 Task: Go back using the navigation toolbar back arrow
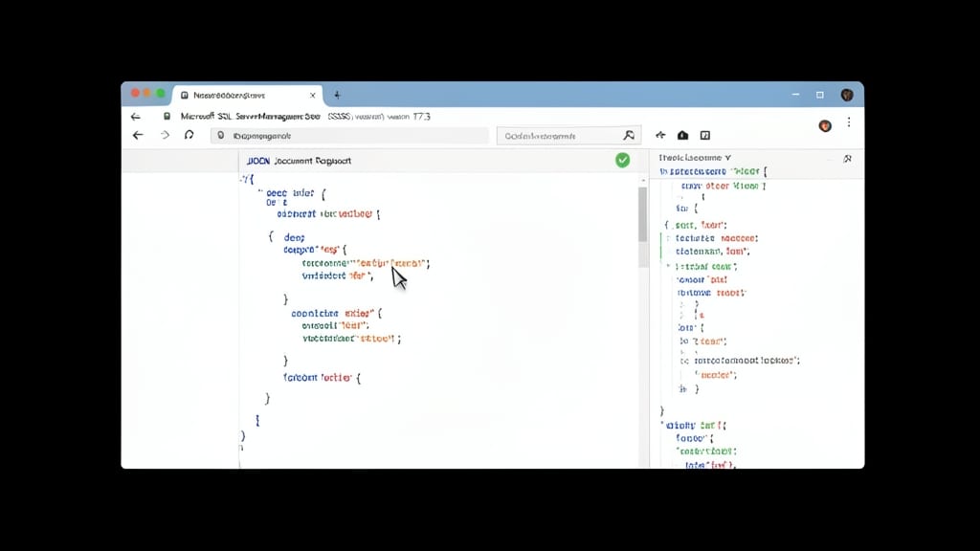tap(138, 135)
